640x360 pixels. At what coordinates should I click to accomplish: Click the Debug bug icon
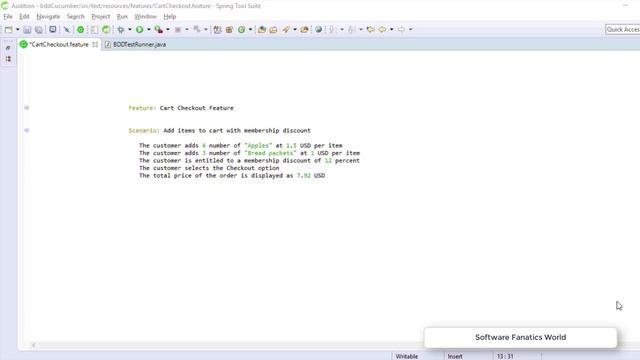pyautogui.click(x=121, y=29)
